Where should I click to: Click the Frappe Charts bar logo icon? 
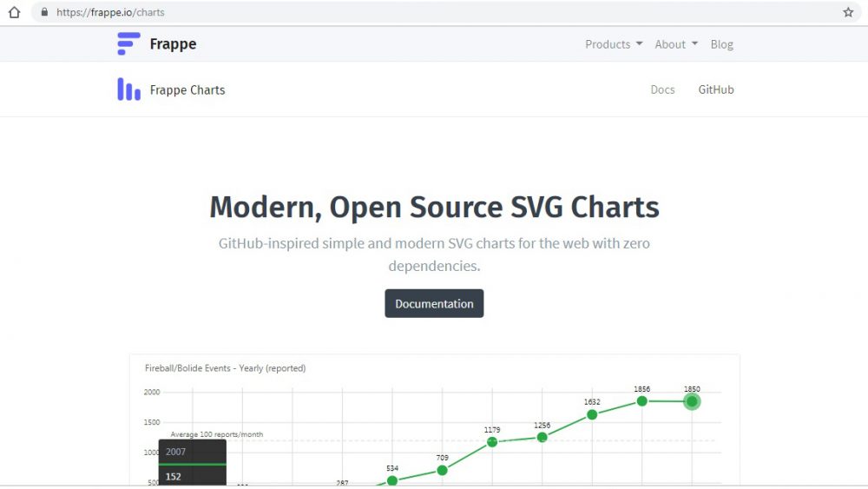(128, 89)
